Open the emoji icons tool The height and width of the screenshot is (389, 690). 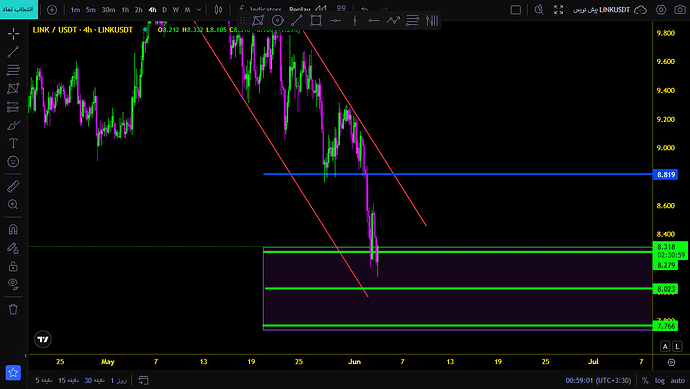pyautogui.click(x=13, y=161)
